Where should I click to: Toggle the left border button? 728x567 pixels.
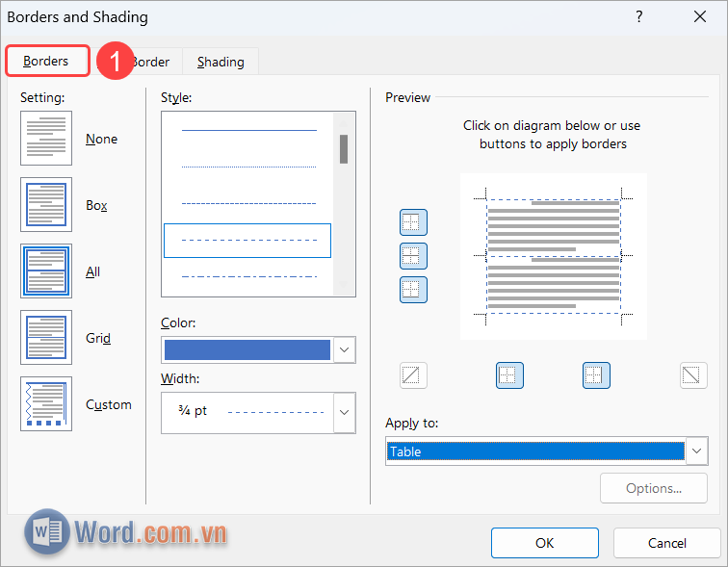(509, 375)
